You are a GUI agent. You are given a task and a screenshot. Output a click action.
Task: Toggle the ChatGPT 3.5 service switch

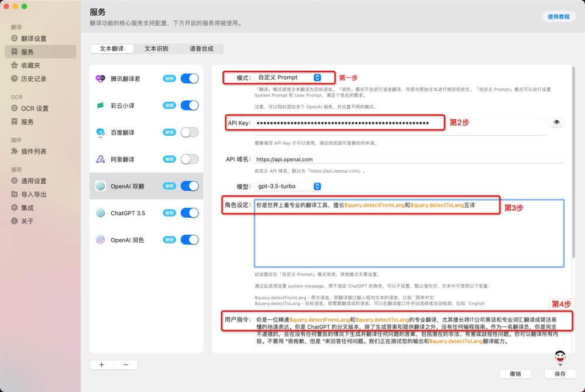click(x=190, y=213)
